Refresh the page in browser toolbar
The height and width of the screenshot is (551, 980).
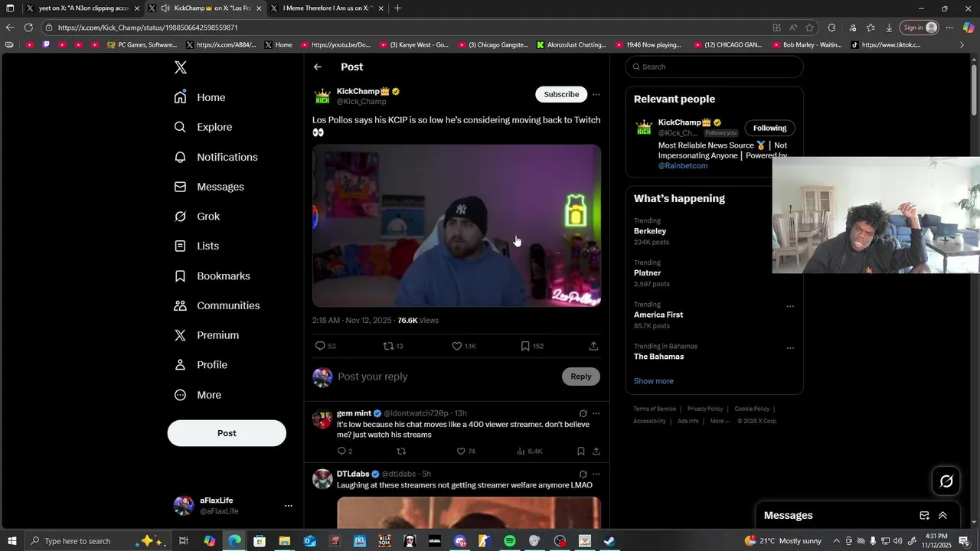pos(28,28)
